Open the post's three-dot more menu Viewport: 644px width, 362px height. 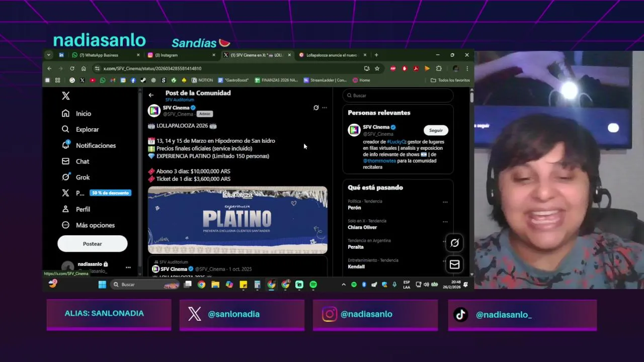325,108
